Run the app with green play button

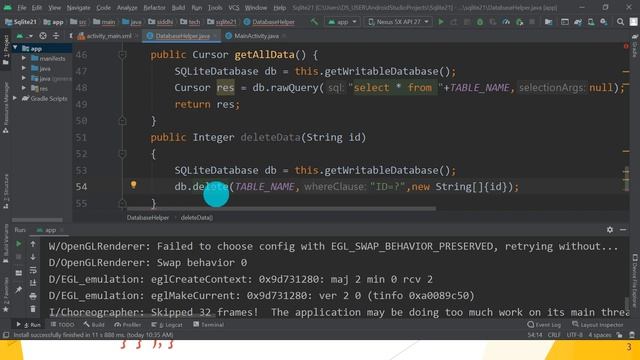[x=441, y=22]
